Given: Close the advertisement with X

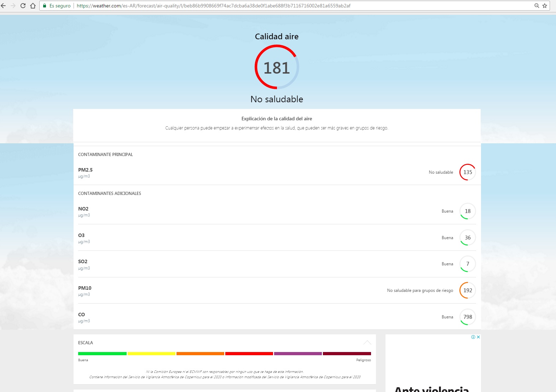Looking at the screenshot, I should click(x=478, y=337).
